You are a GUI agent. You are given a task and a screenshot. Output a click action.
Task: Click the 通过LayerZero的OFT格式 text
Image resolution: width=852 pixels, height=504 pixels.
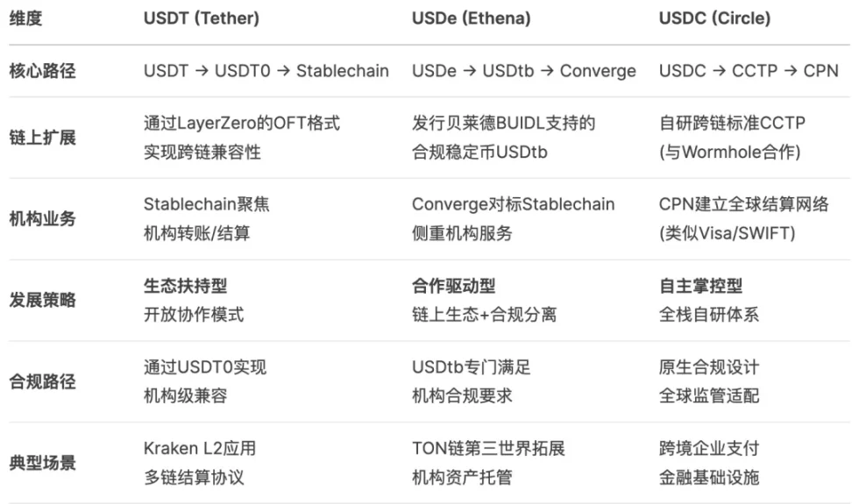coord(242,124)
